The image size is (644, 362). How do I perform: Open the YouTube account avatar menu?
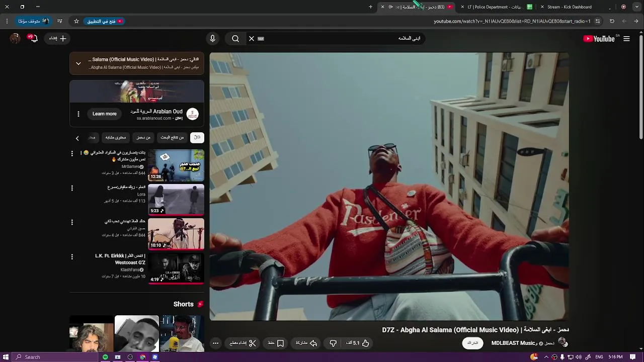click(x=15, y=39)
